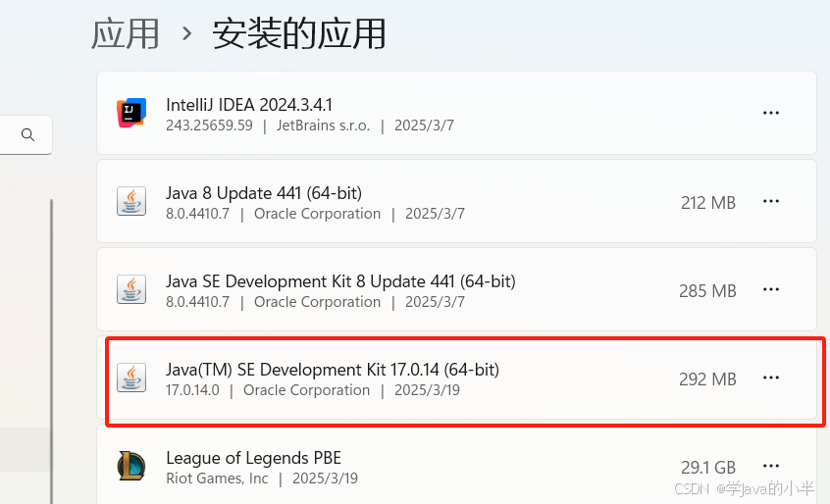
Task: Click the Java SE Development Kit 8 icon
Action: pyautogui.click(x=131, y=289)
